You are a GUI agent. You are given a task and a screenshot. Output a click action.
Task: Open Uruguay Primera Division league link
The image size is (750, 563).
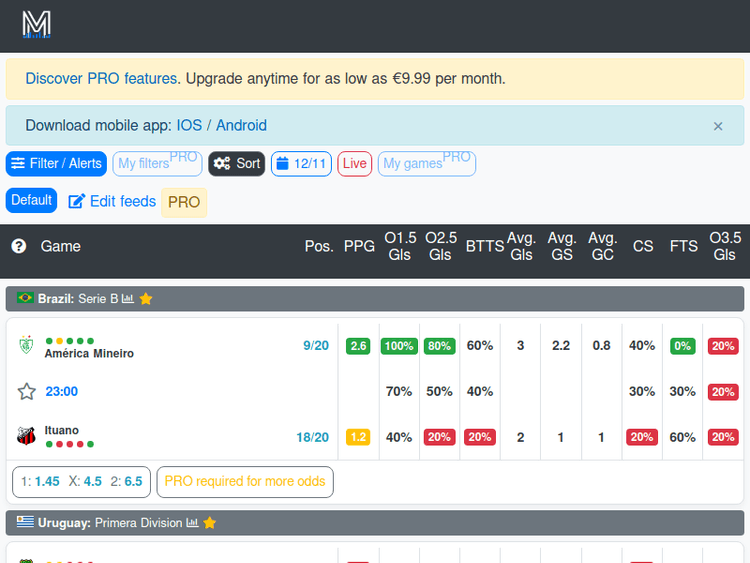pyautogui.click(x=110, y=523)
